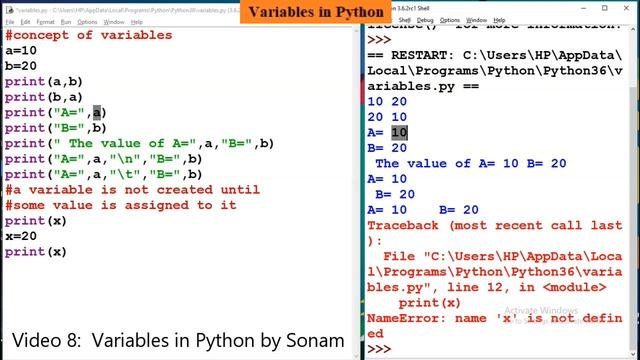Open the Format menu in editor window

click(x=45, y=22)
